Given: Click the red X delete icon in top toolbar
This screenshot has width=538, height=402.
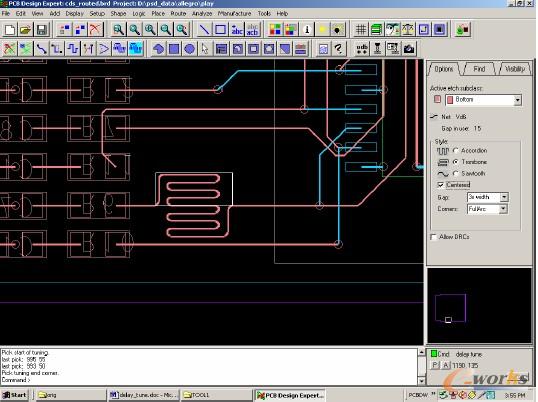Looking at the screenshot, I should (96, 30).
